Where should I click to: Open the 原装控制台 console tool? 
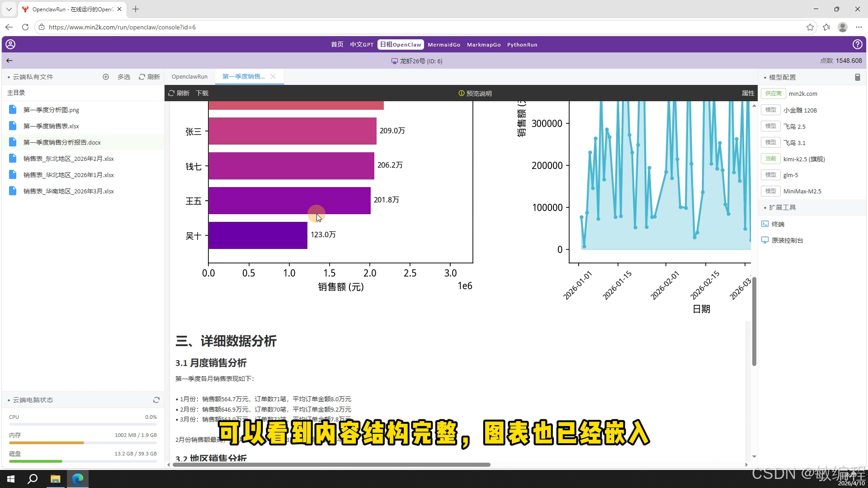click(787, 240)
